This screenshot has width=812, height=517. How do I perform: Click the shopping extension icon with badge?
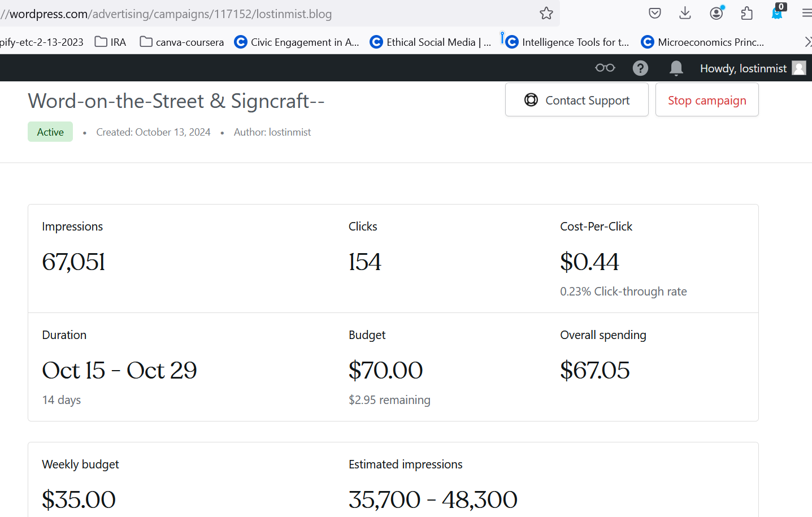pos(778,14)
